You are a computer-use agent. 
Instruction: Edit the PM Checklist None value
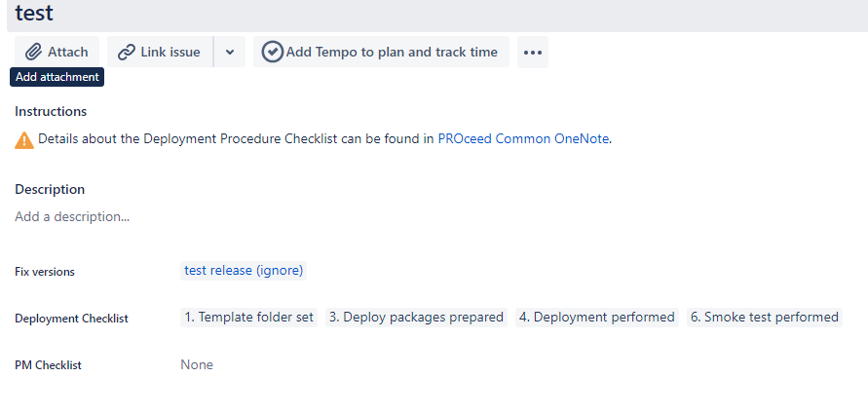tap(197, 364)
